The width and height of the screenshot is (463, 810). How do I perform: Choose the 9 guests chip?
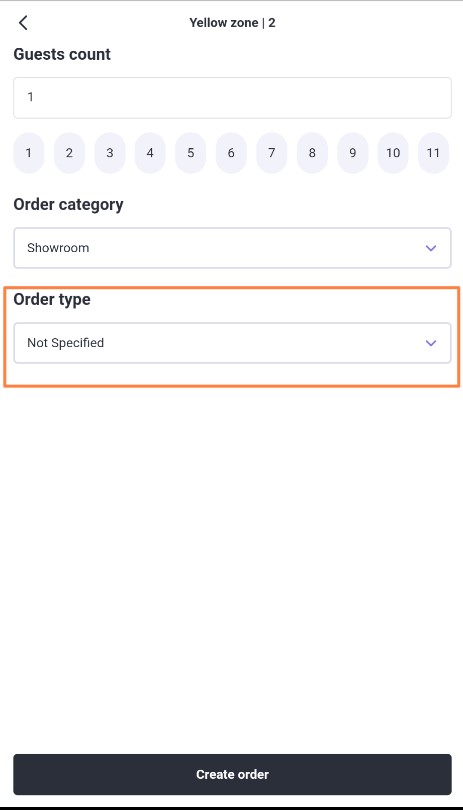(352, 153)
